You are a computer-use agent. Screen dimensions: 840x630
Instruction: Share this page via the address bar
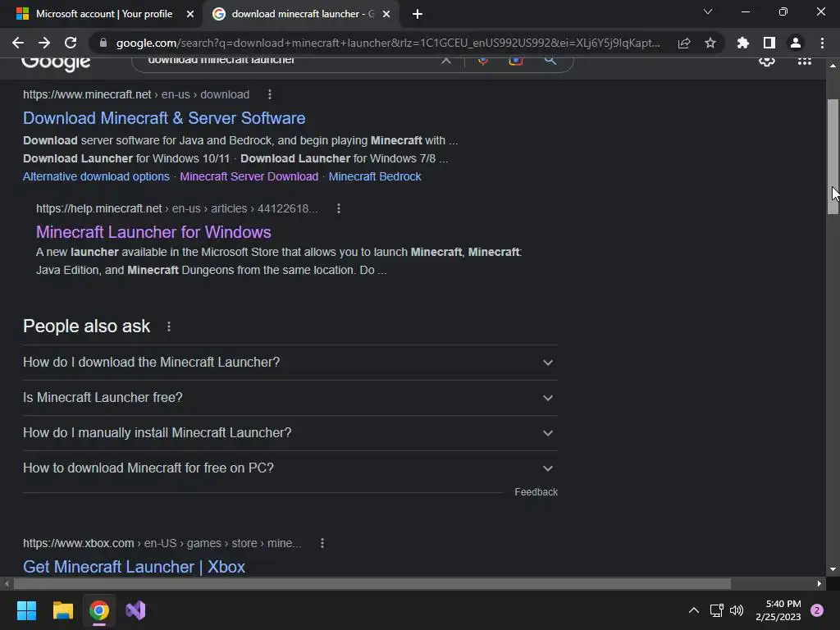click(684, 43)
